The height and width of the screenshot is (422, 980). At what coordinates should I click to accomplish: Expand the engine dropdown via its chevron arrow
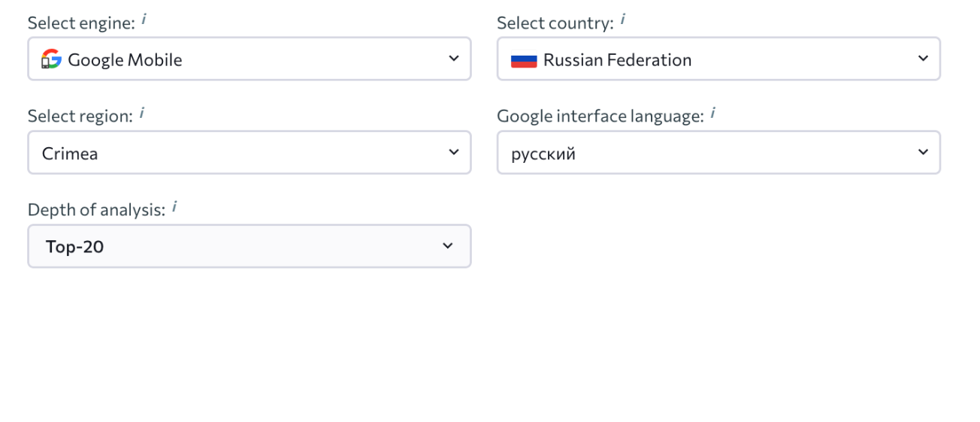coord(453,59)
